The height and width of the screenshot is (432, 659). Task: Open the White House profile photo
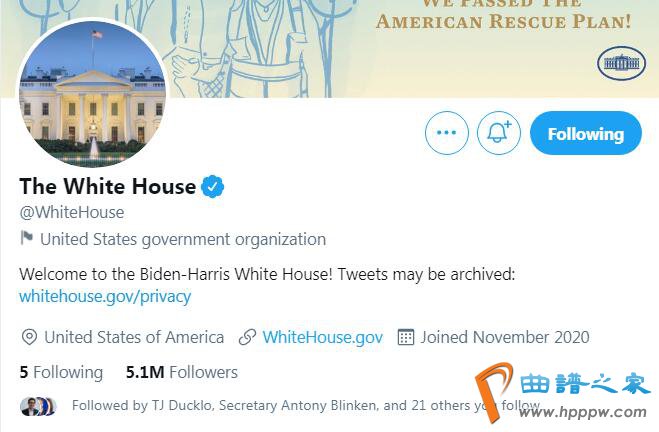[x=92, y=93]
